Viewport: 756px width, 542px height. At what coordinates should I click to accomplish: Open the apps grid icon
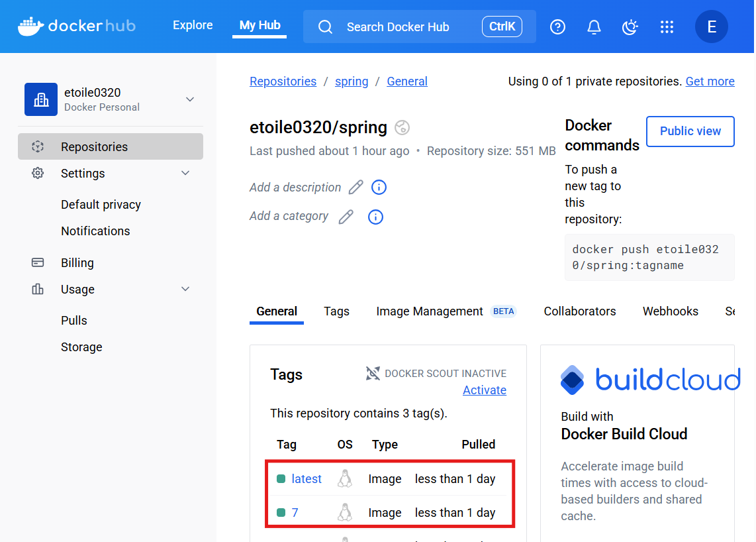click(667, 27)
